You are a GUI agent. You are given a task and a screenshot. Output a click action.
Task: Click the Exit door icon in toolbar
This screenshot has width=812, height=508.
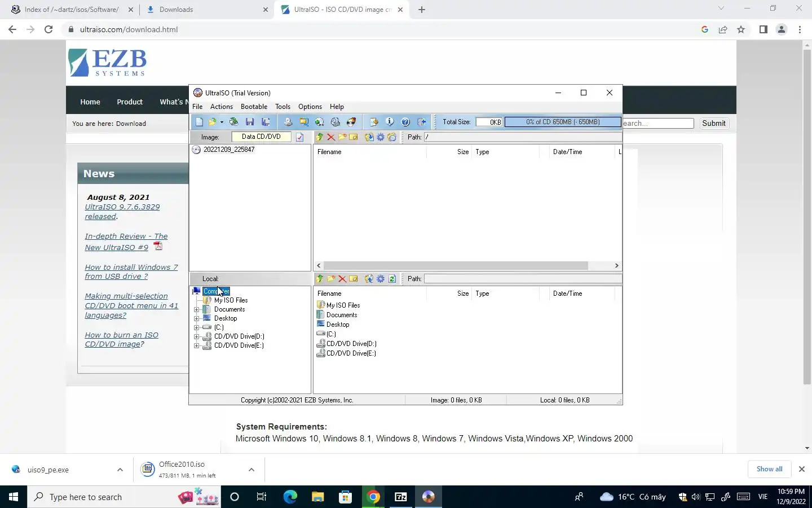pos(421,122)
